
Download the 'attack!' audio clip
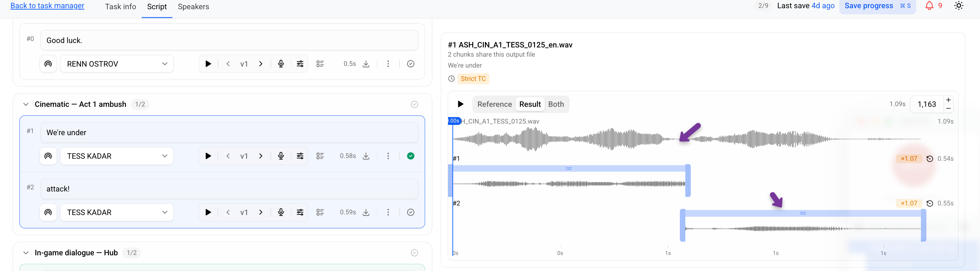pos(366,212)
